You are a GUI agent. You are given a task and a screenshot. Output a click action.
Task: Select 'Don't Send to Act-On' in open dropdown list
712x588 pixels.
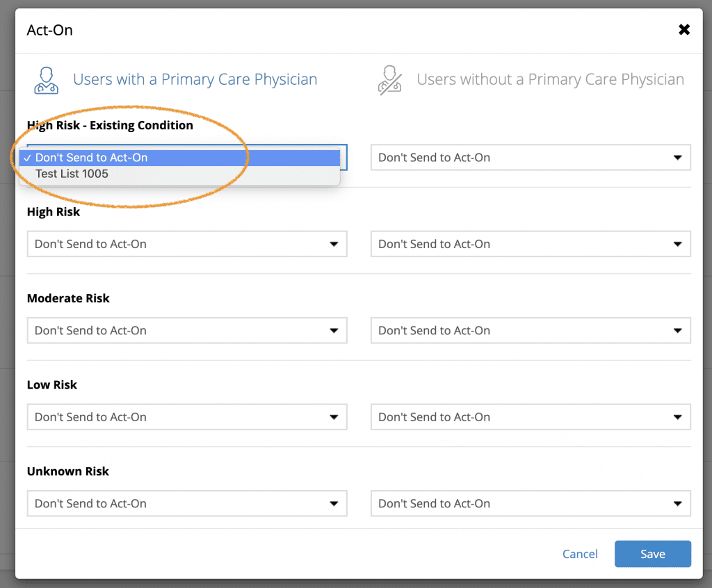click(180, 158)
